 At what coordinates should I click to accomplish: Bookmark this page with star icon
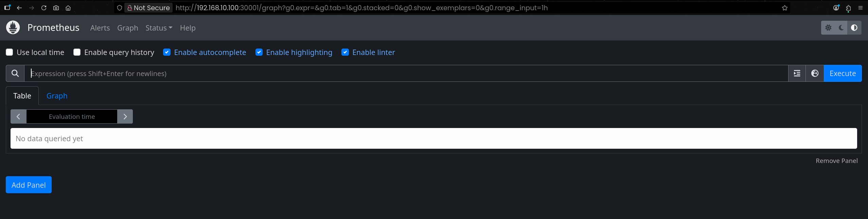point(784,8)
